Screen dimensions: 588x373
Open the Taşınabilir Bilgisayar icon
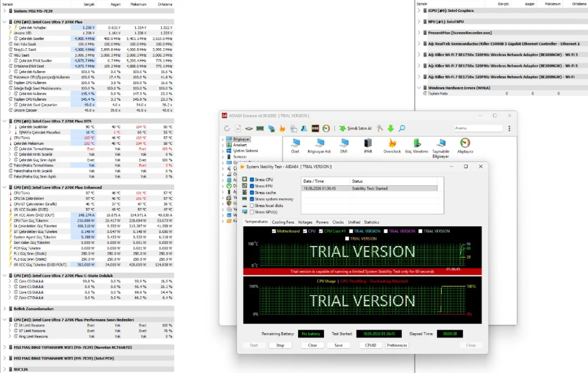click(x=441, y=148)
